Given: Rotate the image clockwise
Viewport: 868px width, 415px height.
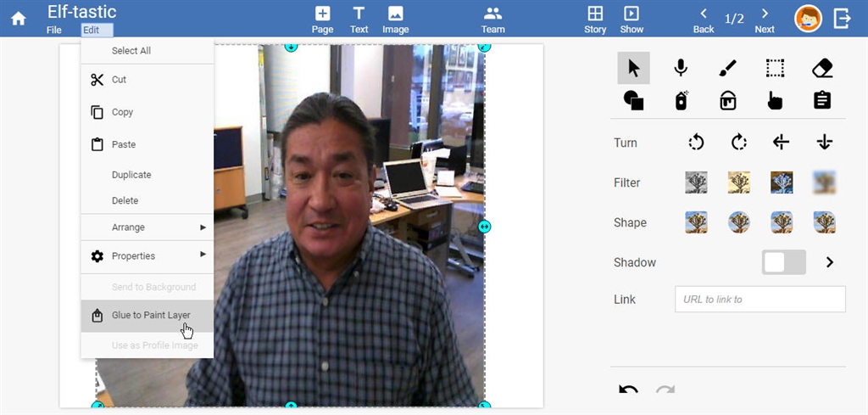Looking at the screenshot, I should tap(739, 143).
